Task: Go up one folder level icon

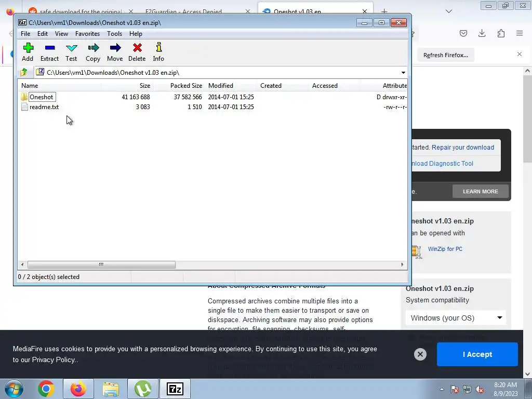Action: [x=24, y=72]
